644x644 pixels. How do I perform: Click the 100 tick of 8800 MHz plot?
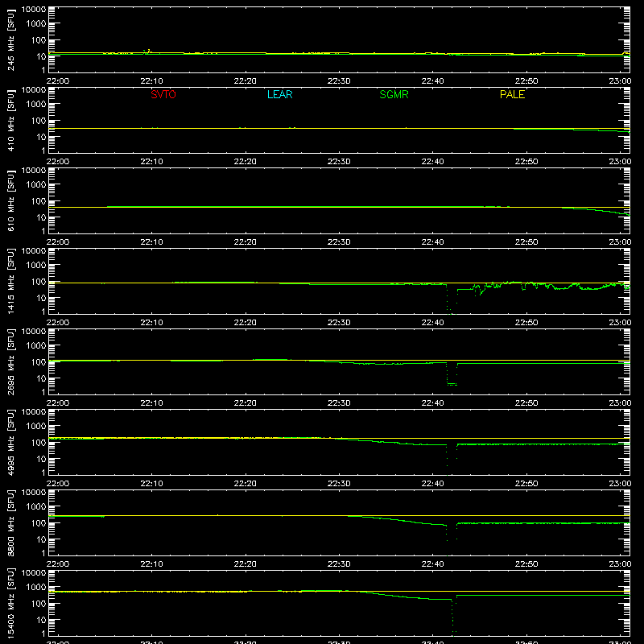click(39, 523)
